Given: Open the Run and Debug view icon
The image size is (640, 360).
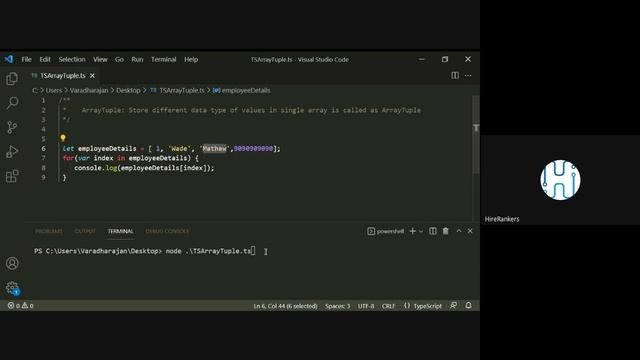Looking at the screenshot, I should pyautogui.click(x=12, y=152).
